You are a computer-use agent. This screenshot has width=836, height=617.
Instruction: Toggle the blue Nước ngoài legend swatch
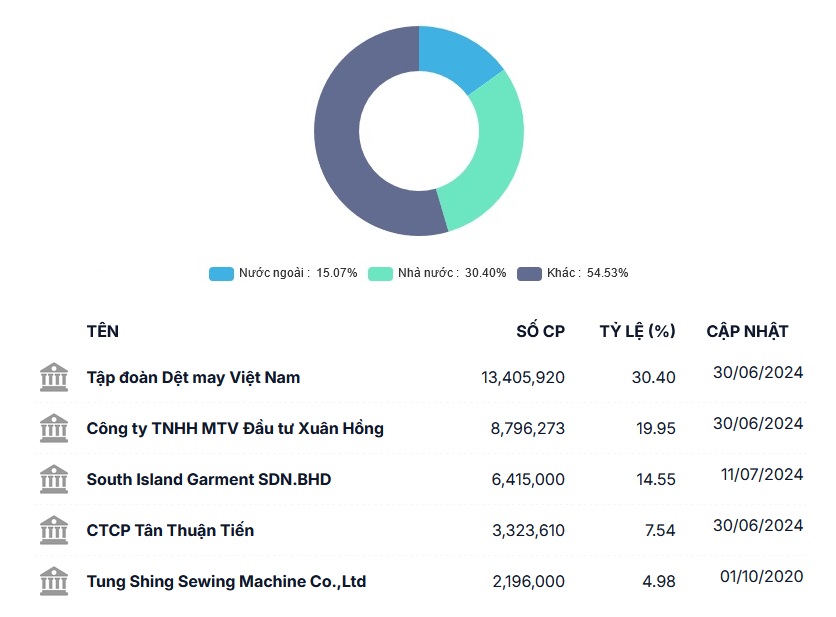221,274
